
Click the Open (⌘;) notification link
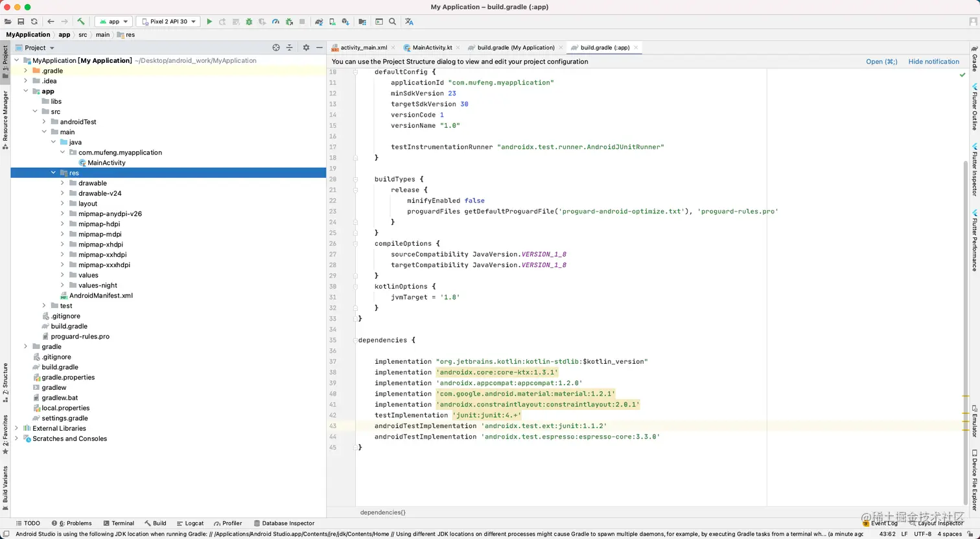[881, 62]
